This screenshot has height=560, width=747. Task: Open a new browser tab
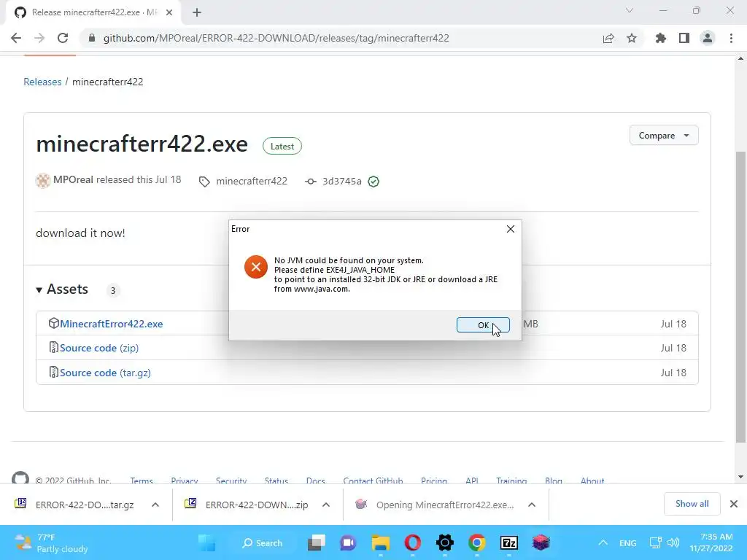pos(197,12)
